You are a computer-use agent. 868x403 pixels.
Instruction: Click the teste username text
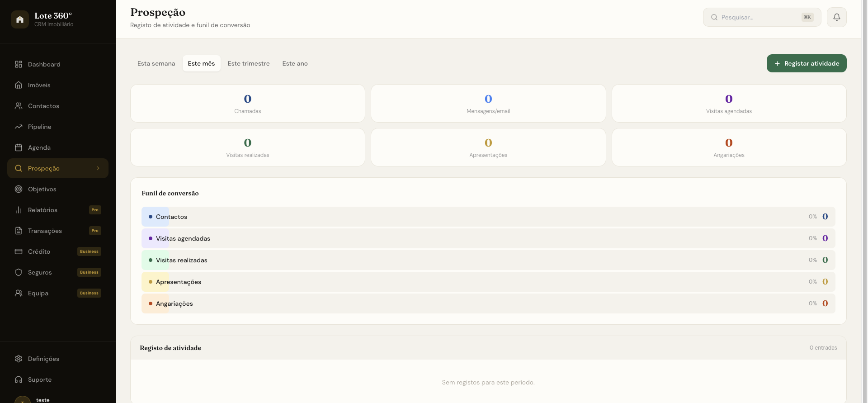pos(43,400)
